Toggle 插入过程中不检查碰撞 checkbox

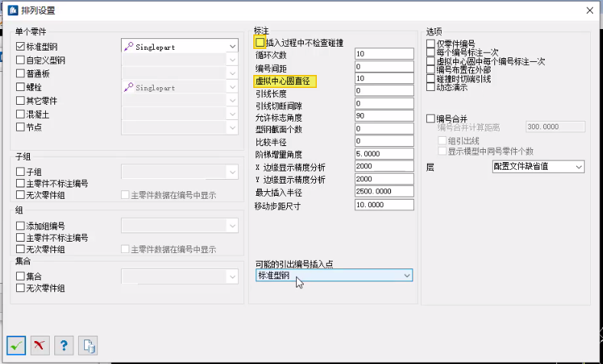pyautogui.click(x=260, y=42)
